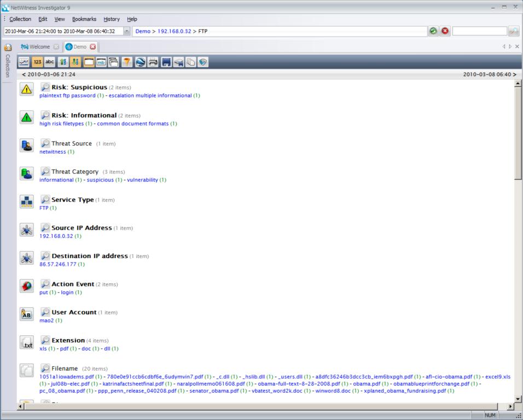Click 192.168.0.32 in the breadcrumb path

(x=174, y=31)
